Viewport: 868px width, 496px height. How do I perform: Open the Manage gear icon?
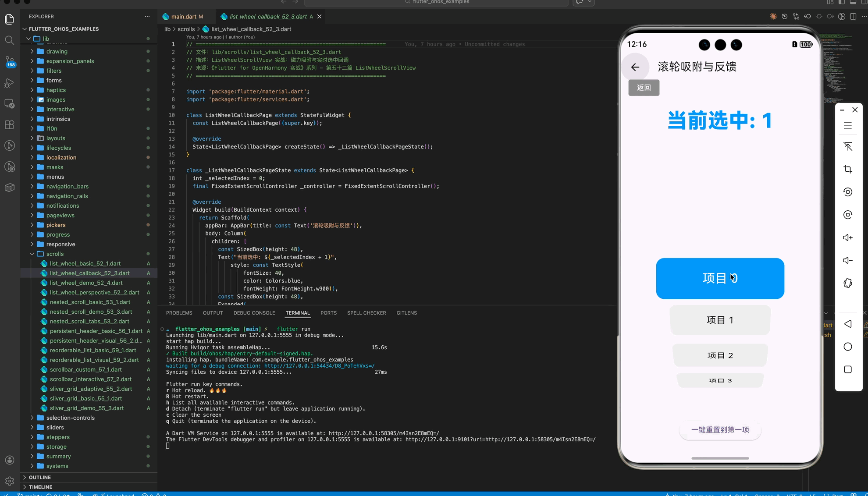[9, 481]
